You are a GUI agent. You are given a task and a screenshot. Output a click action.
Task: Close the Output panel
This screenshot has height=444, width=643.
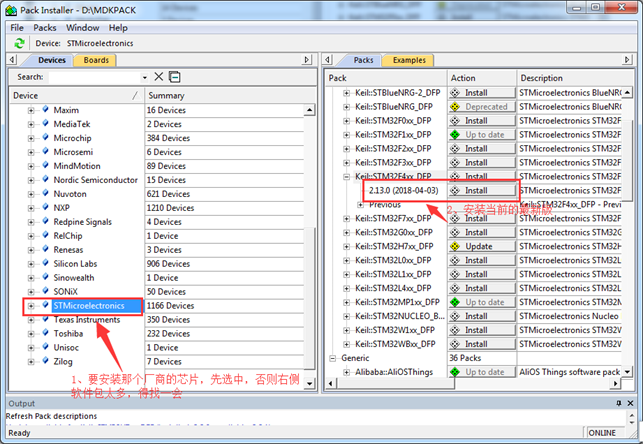click(631, 403)
